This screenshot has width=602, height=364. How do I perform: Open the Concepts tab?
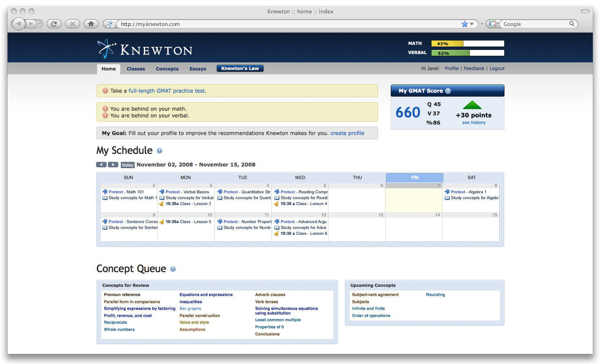(167, 69)
